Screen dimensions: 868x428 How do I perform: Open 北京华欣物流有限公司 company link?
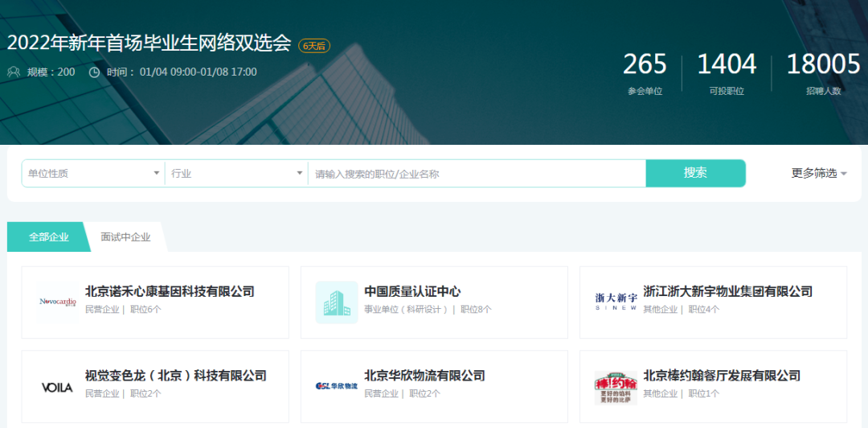tap(424, 376)
